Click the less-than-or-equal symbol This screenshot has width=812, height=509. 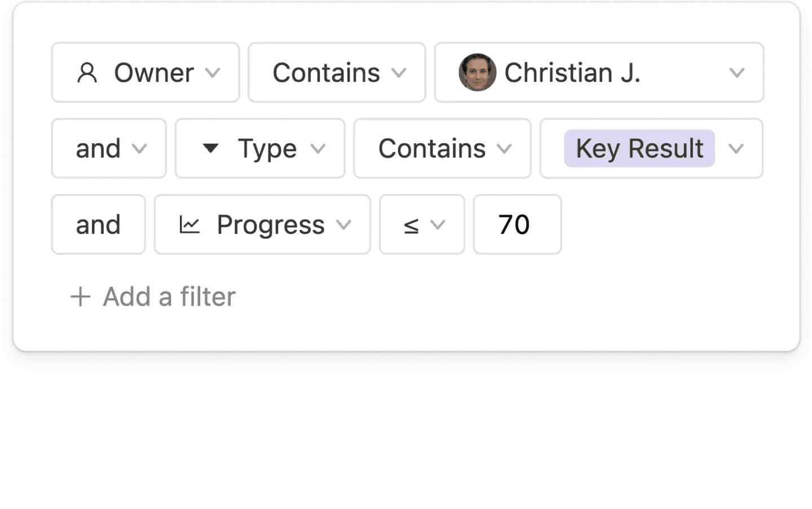412,225
